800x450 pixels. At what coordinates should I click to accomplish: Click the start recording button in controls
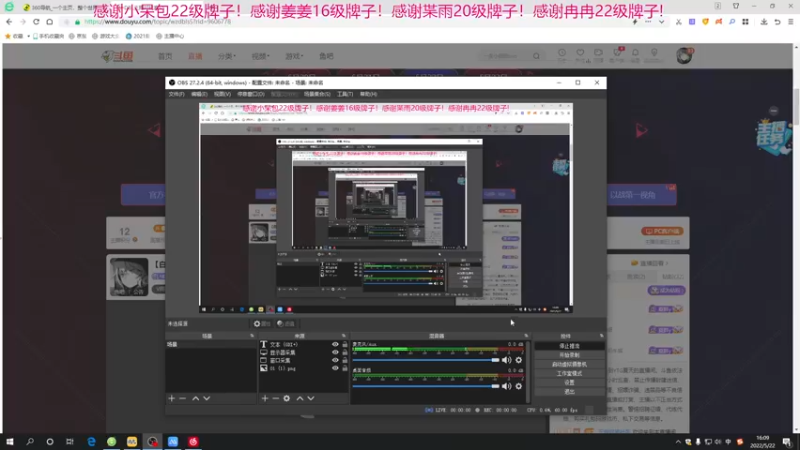click(x=569, y=355)
